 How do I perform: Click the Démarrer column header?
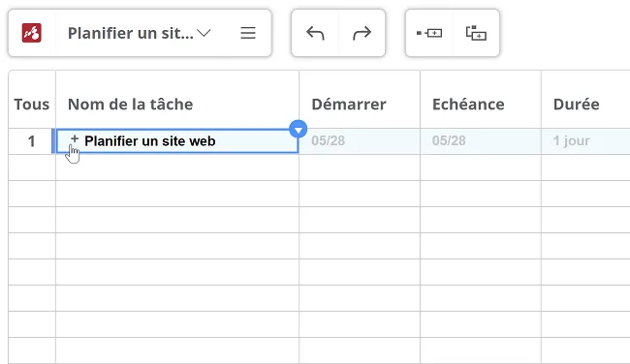[x=349, y=105]
